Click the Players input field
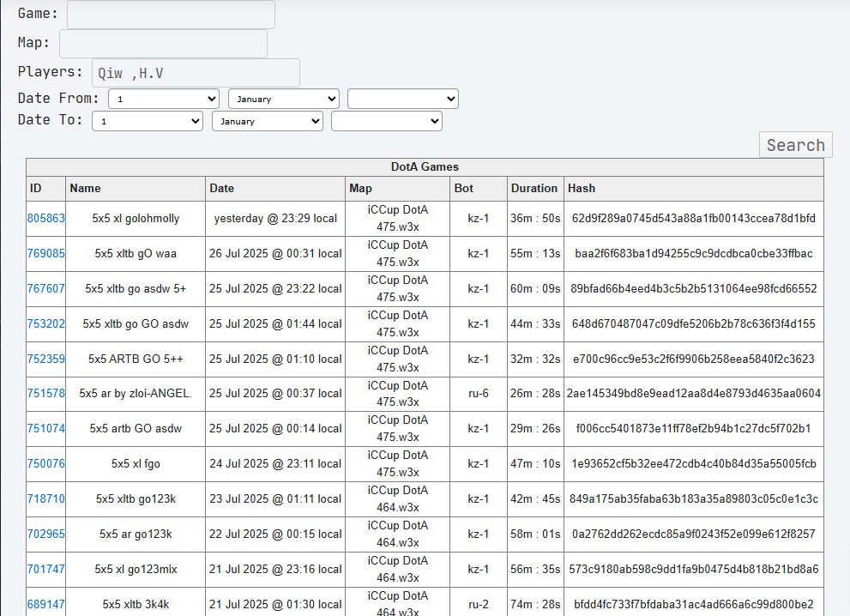 tap(196, 73)
